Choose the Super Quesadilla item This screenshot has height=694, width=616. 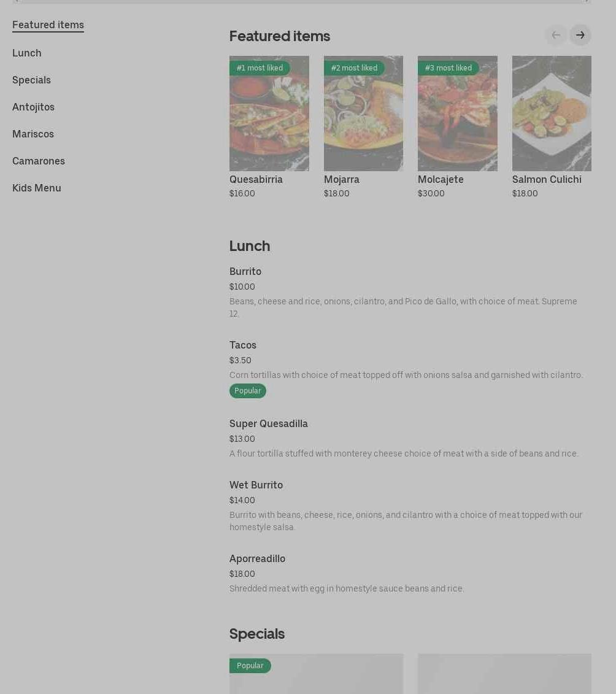pos(410,438)
